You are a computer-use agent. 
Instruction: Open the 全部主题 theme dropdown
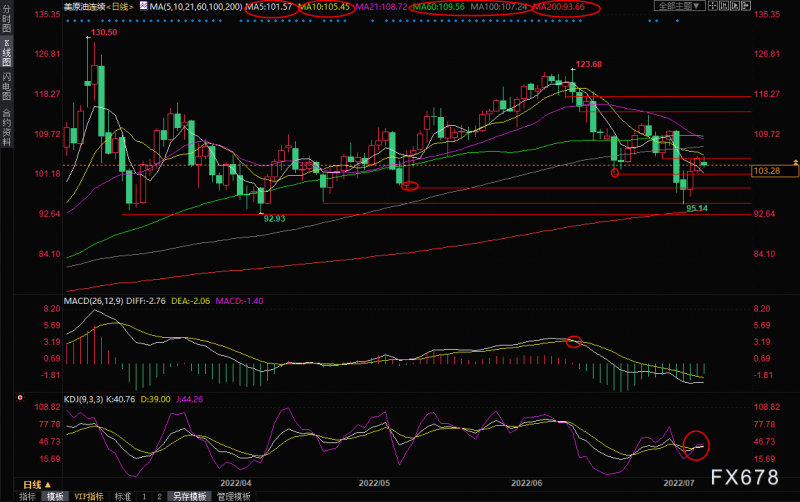(x=679, y=6)
